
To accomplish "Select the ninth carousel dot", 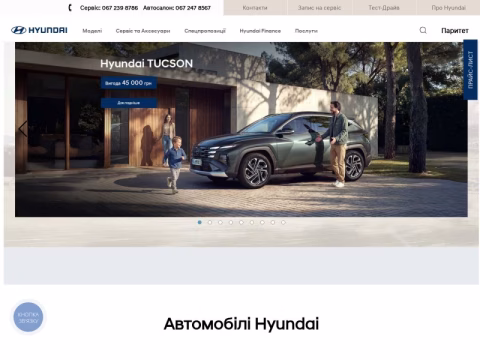I will coord(283,222).
